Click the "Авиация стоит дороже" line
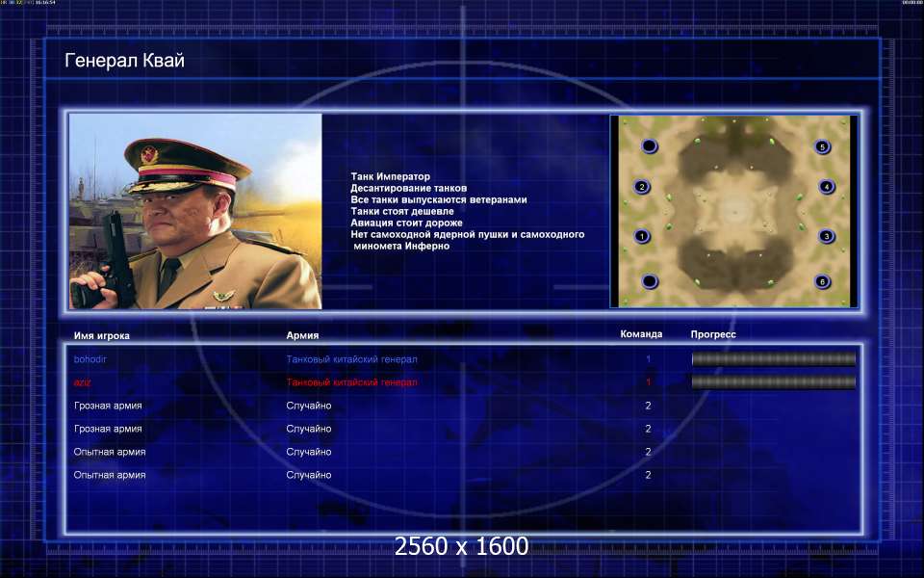 point(406,223)
